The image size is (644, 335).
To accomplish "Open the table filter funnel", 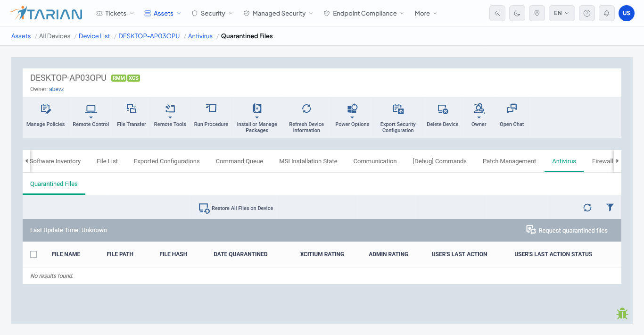I will (x=610, y=208).
